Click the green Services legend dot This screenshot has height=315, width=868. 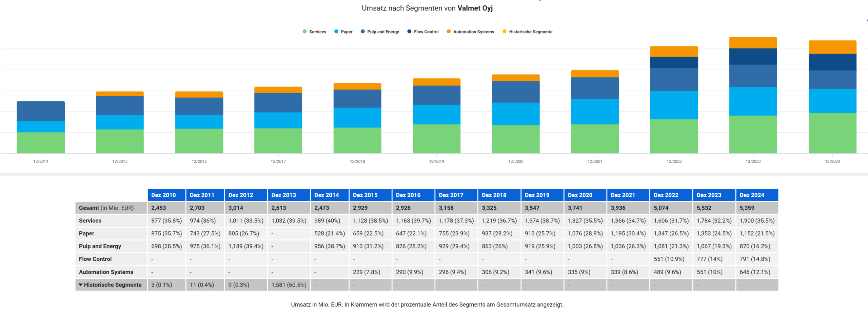[304, 32]
